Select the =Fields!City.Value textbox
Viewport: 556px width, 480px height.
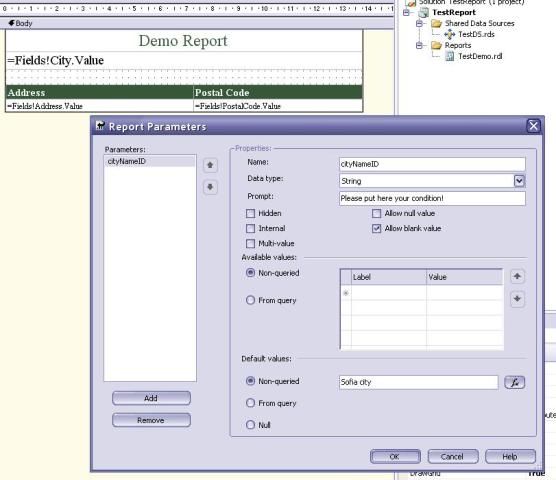coord(184,61)
